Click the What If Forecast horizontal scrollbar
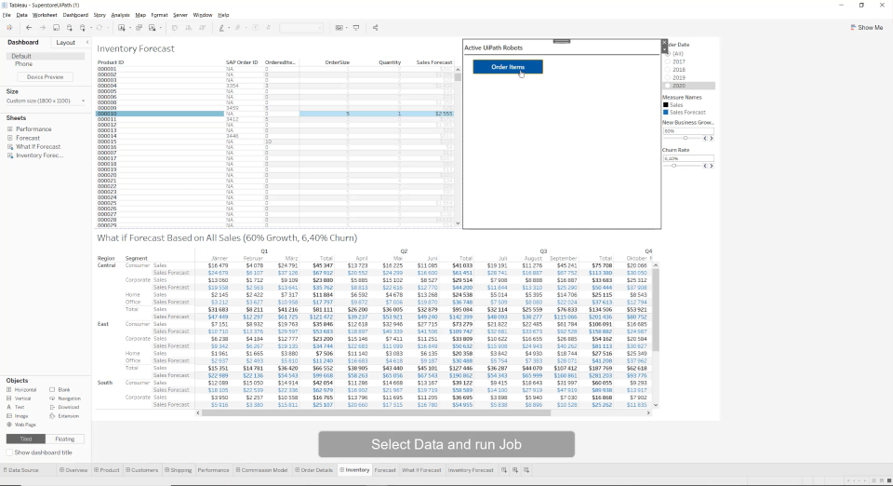 pyautogui.click(x=376, y=413)
